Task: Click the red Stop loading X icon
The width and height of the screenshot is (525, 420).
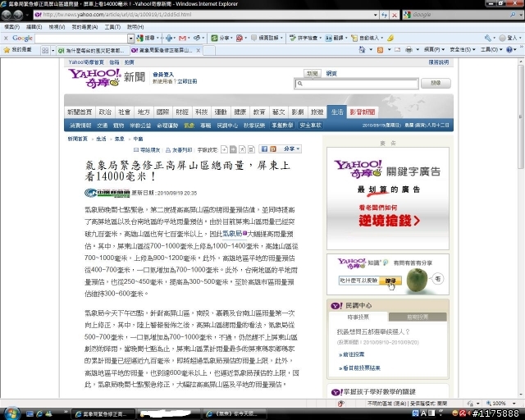Action: pyautogui.click(x=395, y=15)
